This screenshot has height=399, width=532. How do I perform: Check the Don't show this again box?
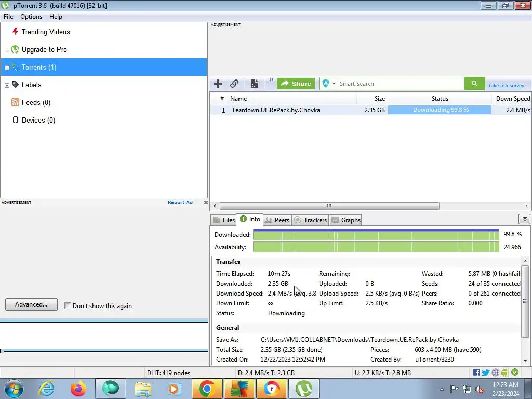click(68, 305)
